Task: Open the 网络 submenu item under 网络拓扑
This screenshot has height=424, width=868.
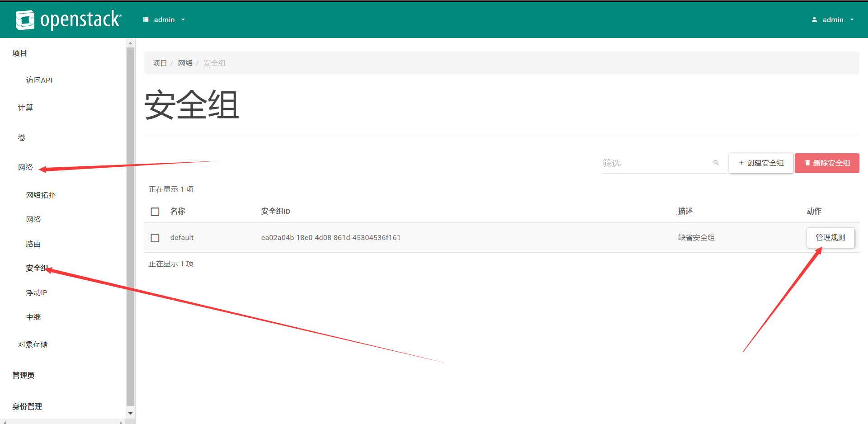Action: click(33, 219)
